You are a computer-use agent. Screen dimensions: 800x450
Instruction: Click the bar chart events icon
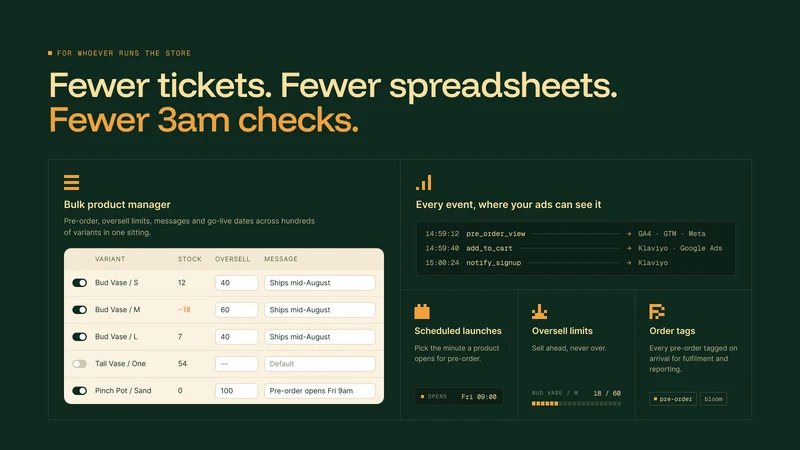point(423,182)
